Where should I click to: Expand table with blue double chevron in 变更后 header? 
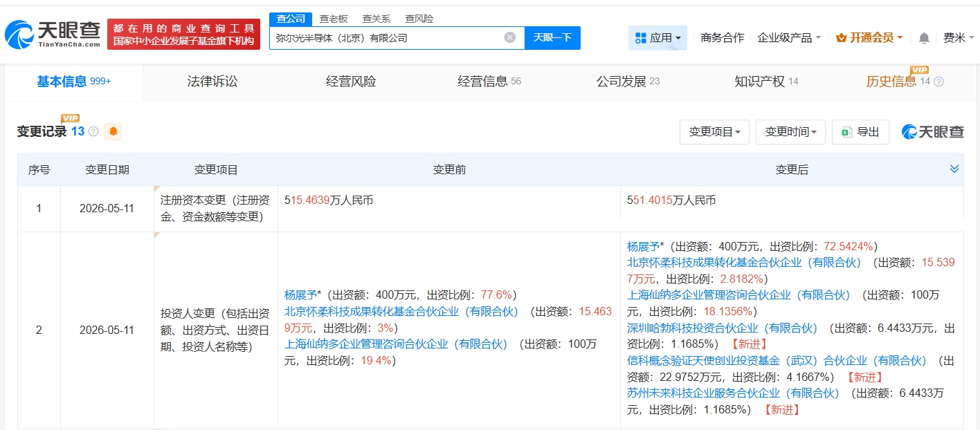point(954,169)
